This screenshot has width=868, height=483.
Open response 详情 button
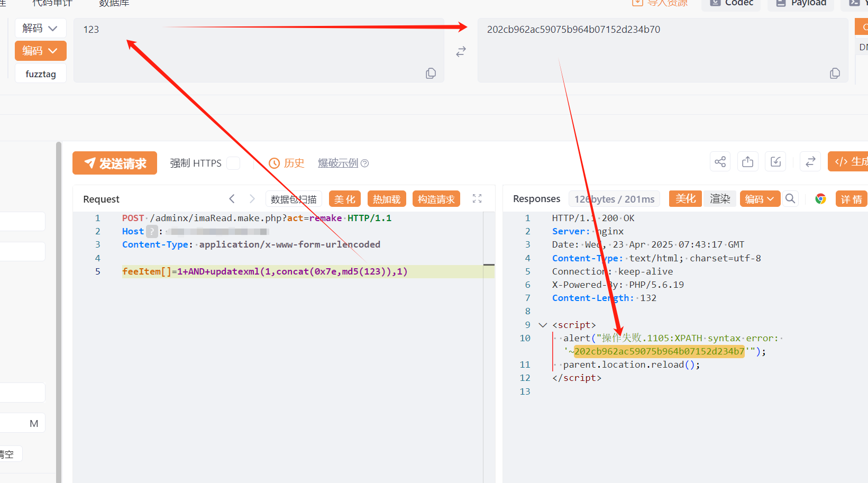pyautogui.click(x=852, y=199)
